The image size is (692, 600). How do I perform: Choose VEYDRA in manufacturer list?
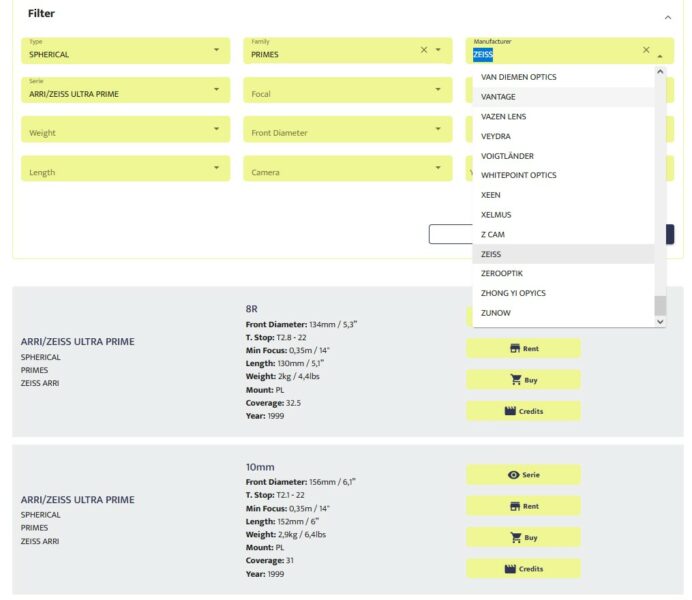(x=563, y=136)
